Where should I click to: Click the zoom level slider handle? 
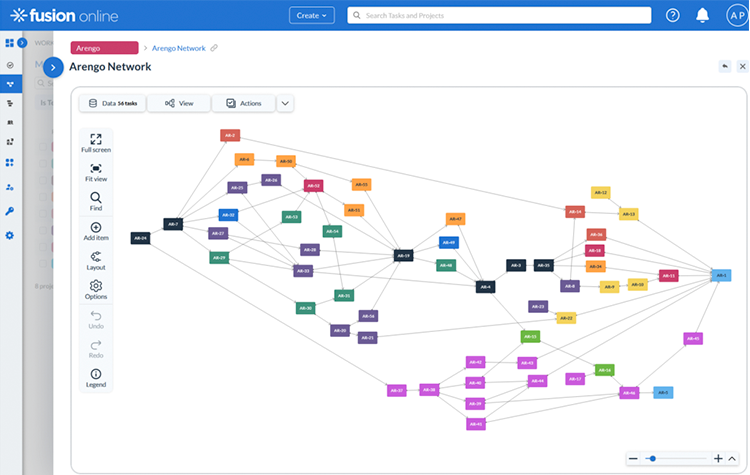click(652, 458)
